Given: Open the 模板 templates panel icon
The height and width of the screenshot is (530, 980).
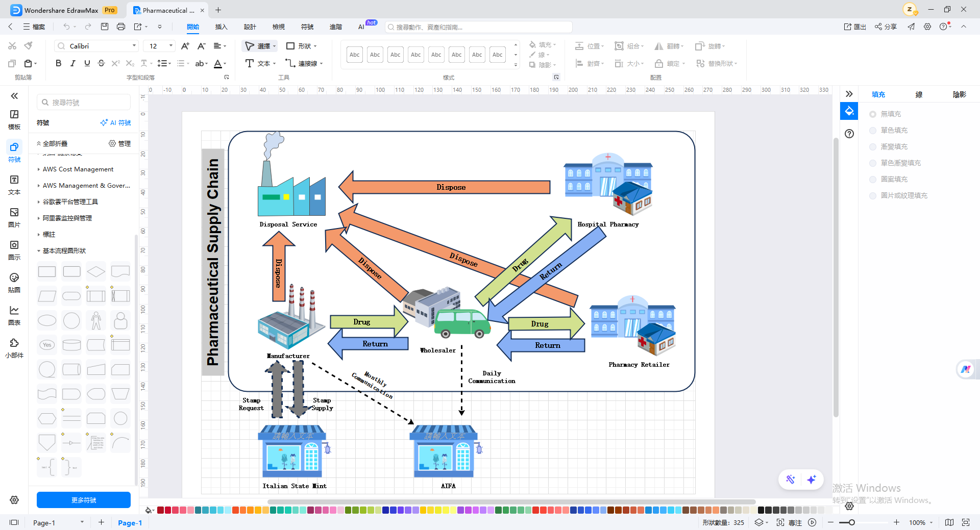Looking at the screenshot, I should coord(14,120).
